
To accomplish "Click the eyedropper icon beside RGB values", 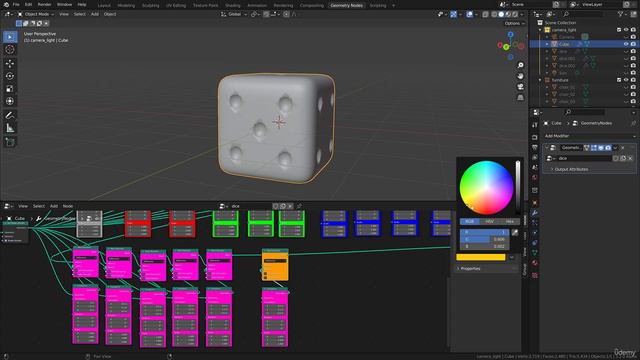I will click(x=515, y=232).
